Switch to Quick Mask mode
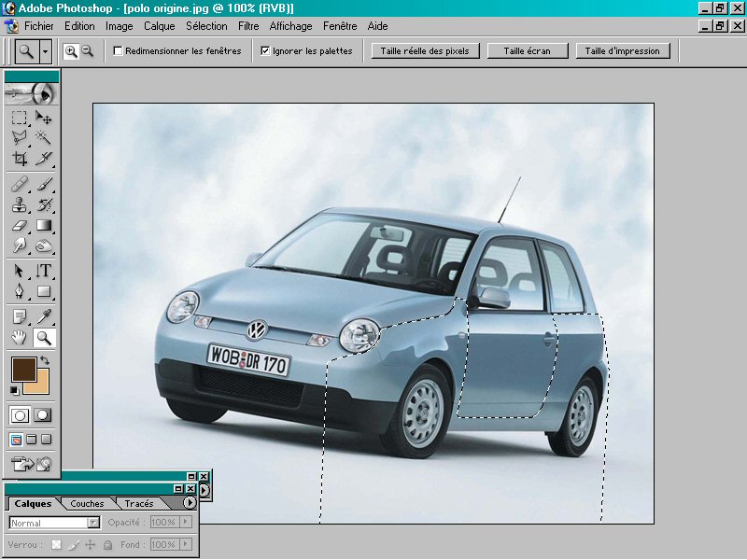This screenshot has width=747, height=560. click(43, 414)
